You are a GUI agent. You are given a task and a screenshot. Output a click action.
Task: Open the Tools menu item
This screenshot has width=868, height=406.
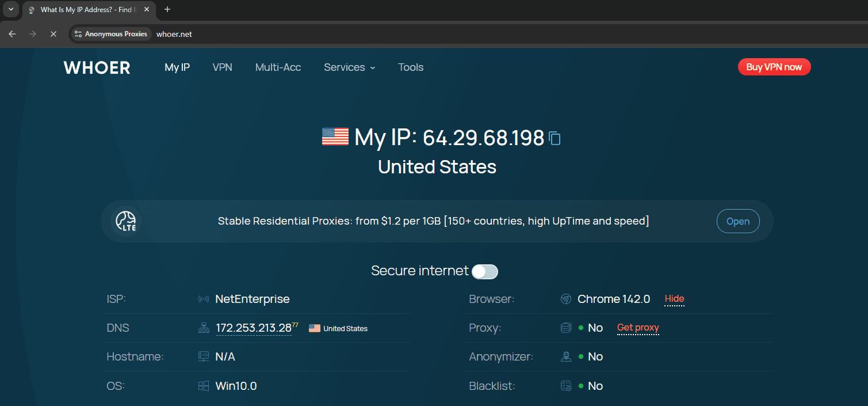coord(410,67)
